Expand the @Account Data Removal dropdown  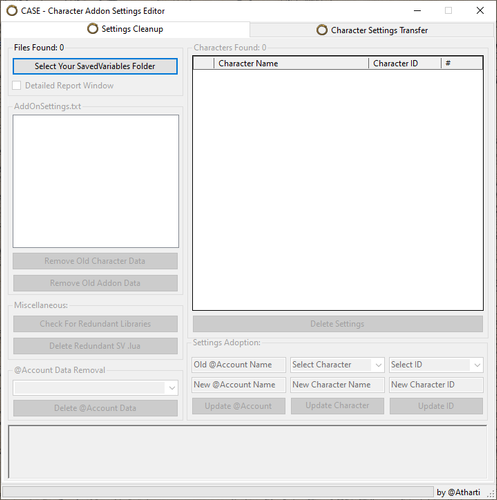click(x=172, y=388)
